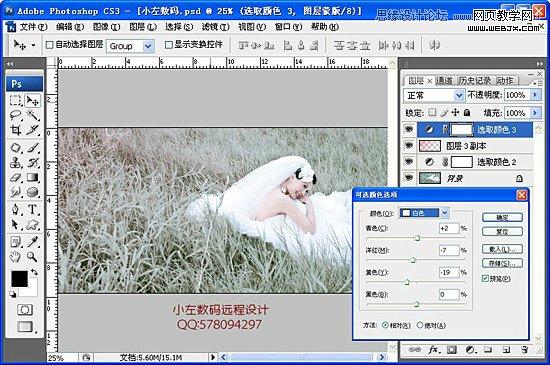Screen dimensions: 550x365
Task: Select the Hand tool
Action: pyautogui.click(x=15, y=257)
